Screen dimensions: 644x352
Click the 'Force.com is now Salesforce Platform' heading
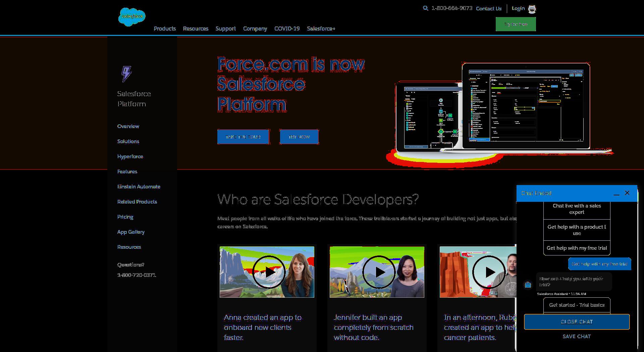[290, 84]
